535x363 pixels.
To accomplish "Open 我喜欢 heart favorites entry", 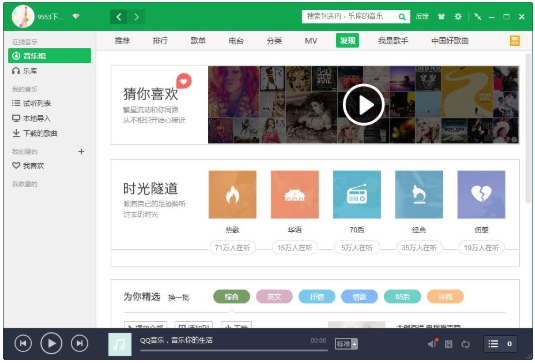I will click(28, 165).
